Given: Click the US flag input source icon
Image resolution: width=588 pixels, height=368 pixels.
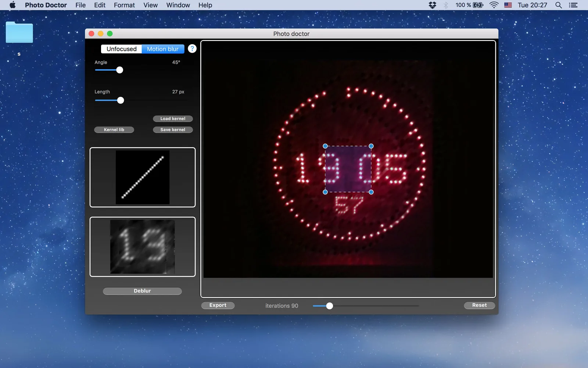Looking at the screenshot, I should coord(508,5).
